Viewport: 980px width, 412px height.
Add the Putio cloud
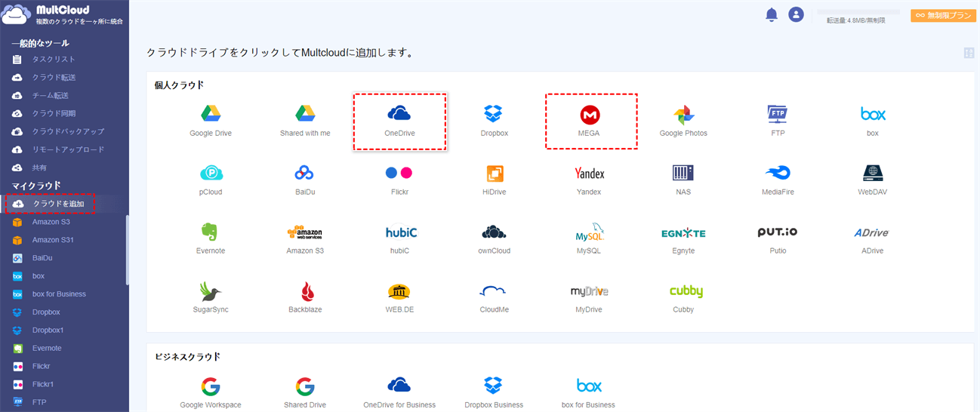pos(778,238)
